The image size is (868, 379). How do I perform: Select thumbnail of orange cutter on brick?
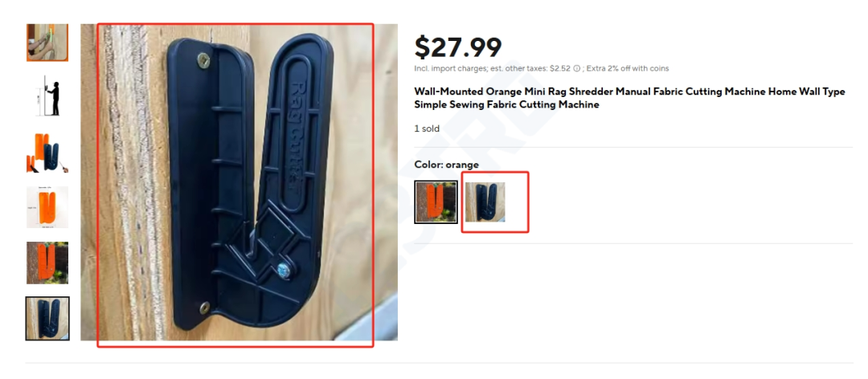47,263
